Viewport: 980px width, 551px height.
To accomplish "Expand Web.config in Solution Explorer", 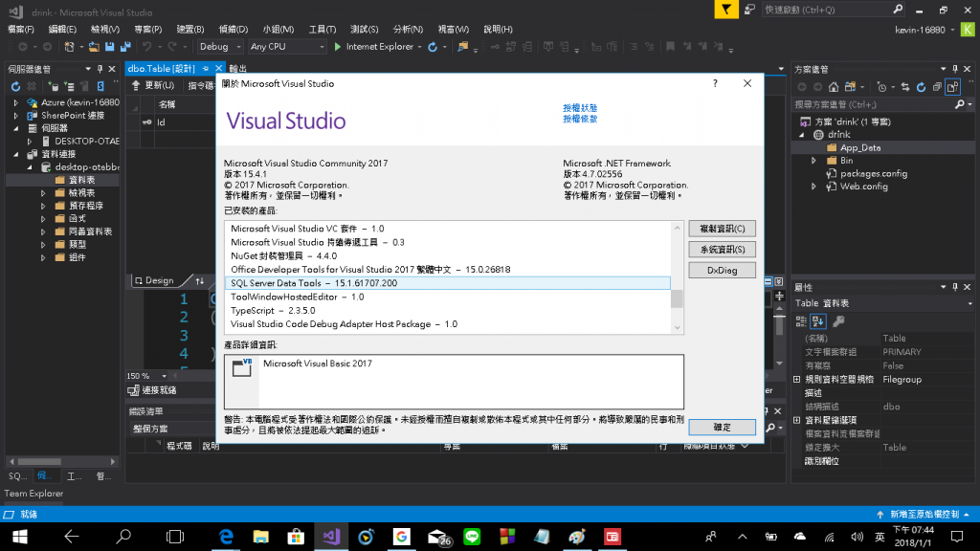I will (813, 187).
